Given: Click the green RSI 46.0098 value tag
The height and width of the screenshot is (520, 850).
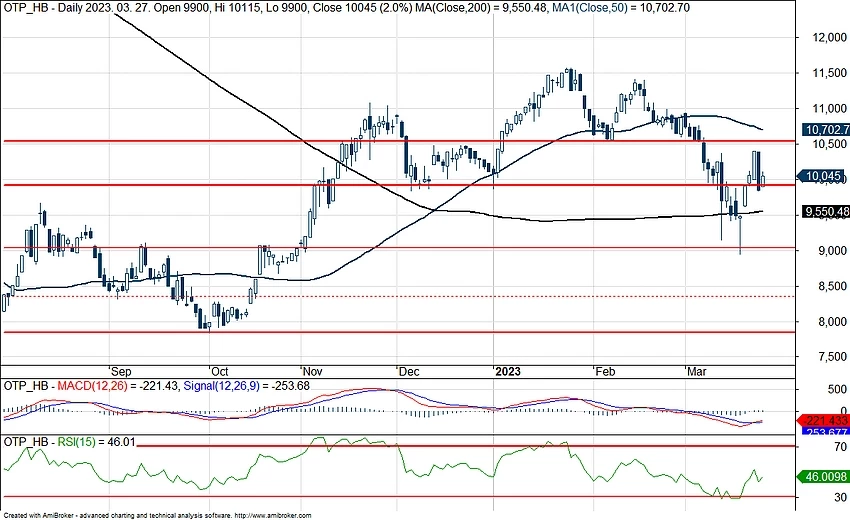Looking at the screenshot, I should point(826,478).
